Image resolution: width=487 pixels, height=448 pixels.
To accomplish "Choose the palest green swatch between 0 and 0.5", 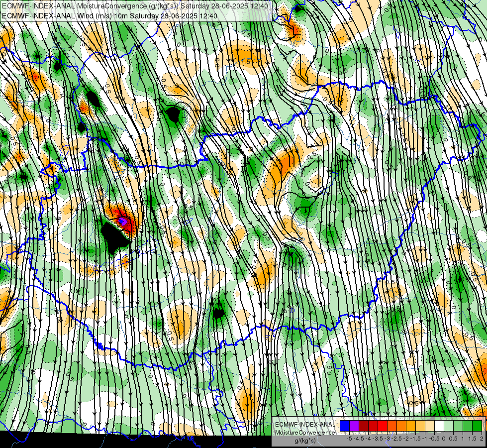I will click(x=449, y=426).
